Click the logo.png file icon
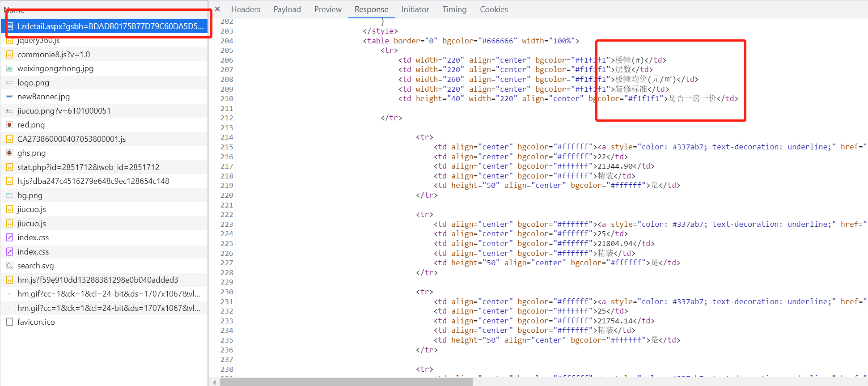The width and height of the screenshot is (868, 386). (9, 83)
